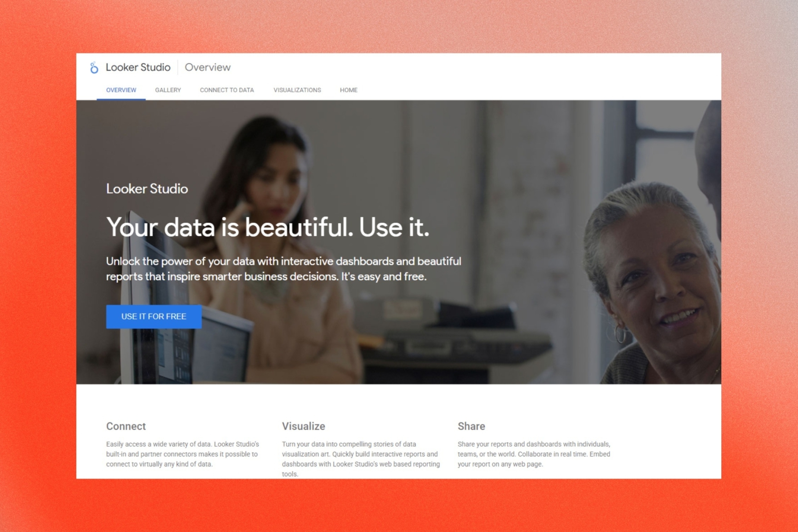Click the 'Your data is beautiful. Use it.' headline
The width and height of the screenshot is (798, 532).
(268, 227)
